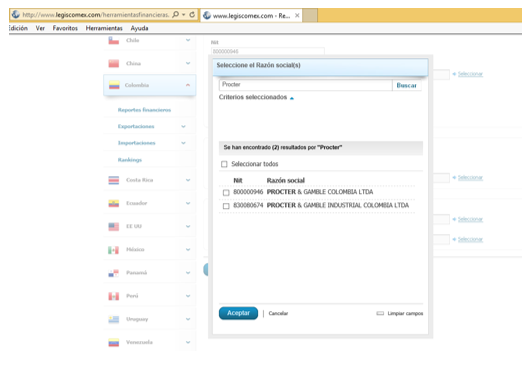Click the Limpiar campos eraser icon

pos(380,313)
